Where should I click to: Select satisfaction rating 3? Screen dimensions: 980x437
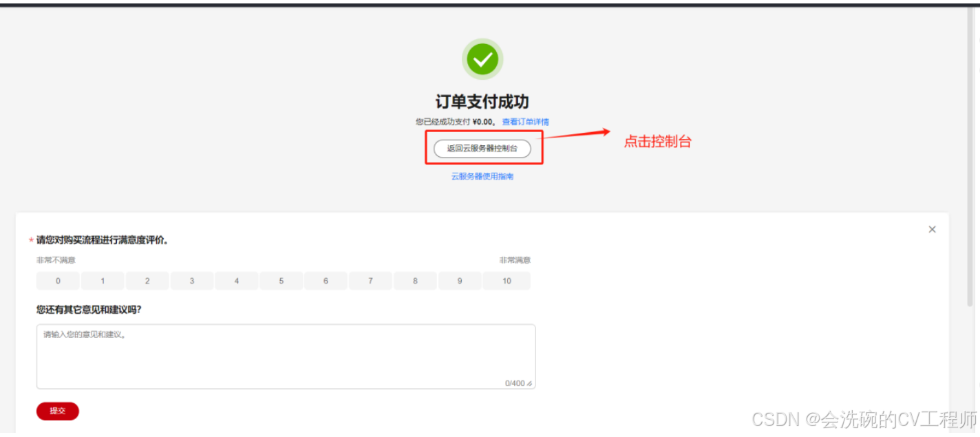192,281
